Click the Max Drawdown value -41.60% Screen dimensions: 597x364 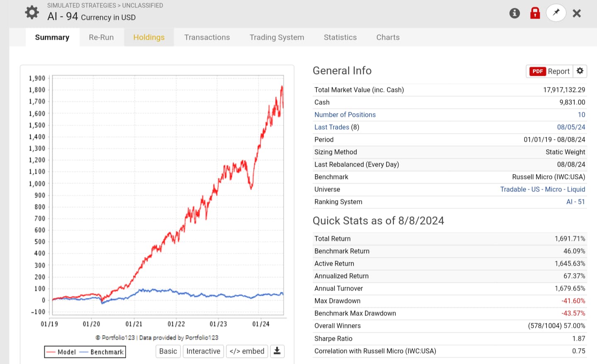[573, 301]
